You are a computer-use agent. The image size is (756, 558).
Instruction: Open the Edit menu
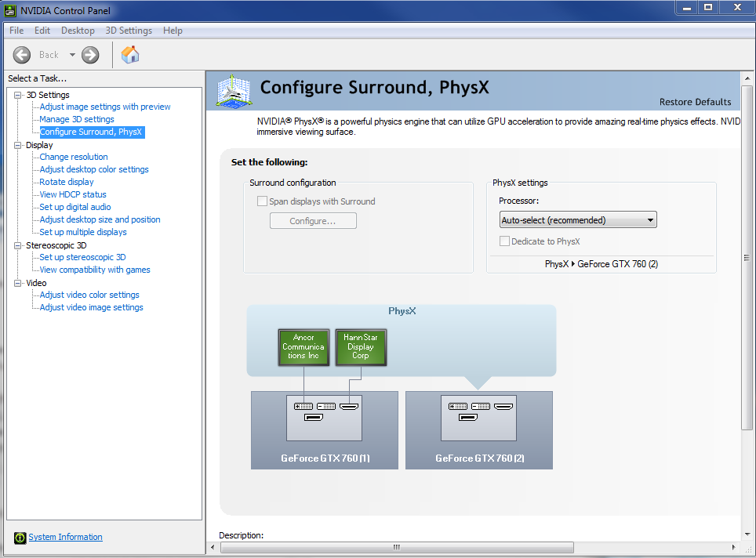point(42,31)
